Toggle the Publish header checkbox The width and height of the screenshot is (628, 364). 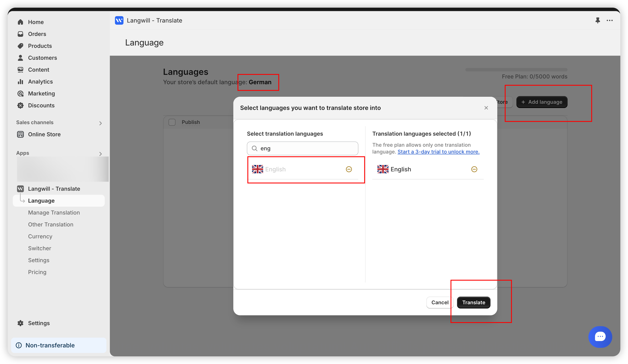tap(172, 122)
